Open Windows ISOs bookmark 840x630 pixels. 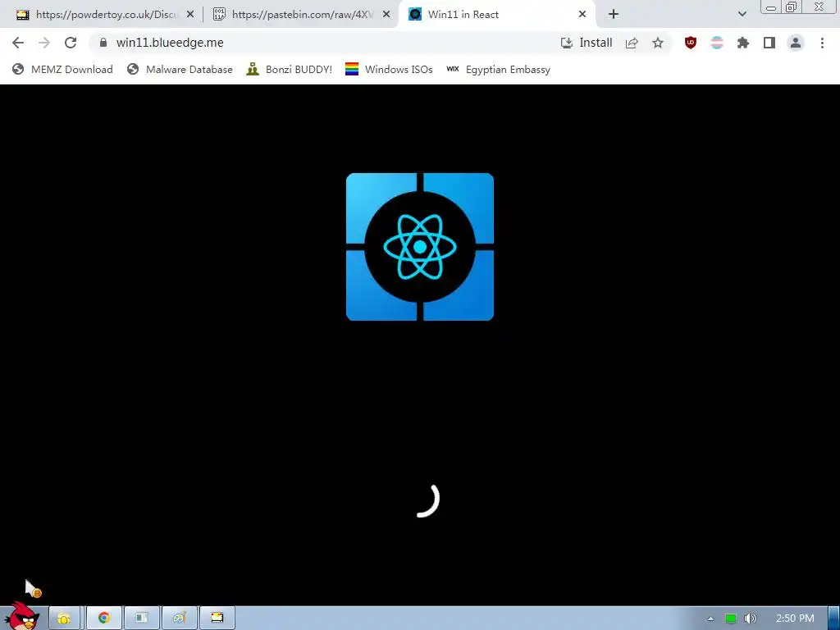389,69
